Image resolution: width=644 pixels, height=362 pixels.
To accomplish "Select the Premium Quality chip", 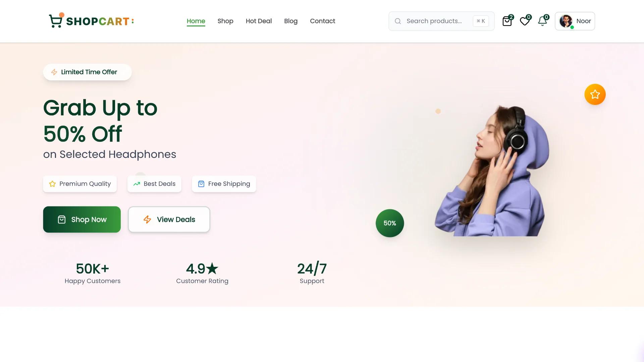I will tap(80, 184).
